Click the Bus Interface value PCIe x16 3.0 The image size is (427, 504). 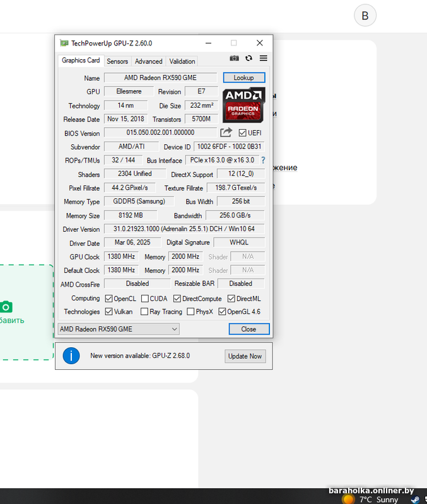tap(222, 160)
